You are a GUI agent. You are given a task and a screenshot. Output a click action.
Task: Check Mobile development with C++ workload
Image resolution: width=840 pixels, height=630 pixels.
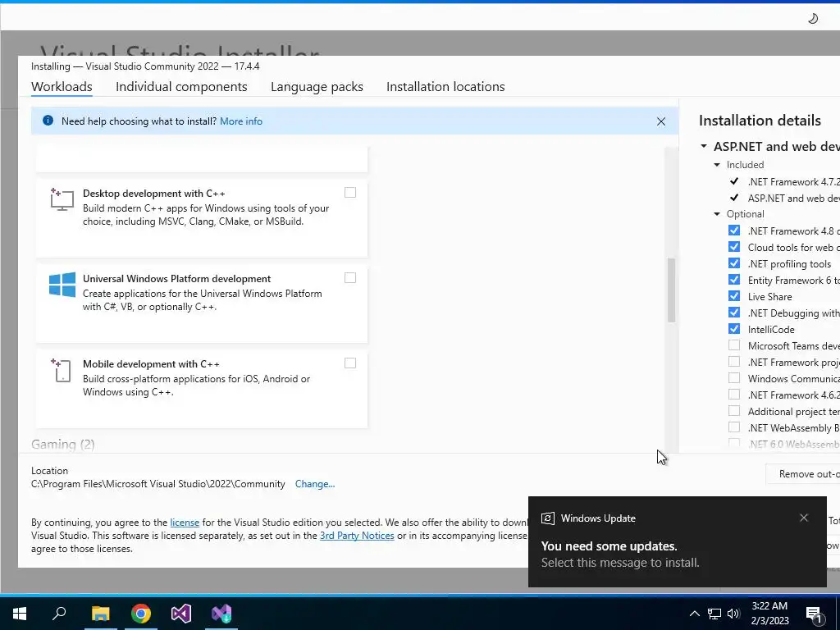tap(349, 363)
